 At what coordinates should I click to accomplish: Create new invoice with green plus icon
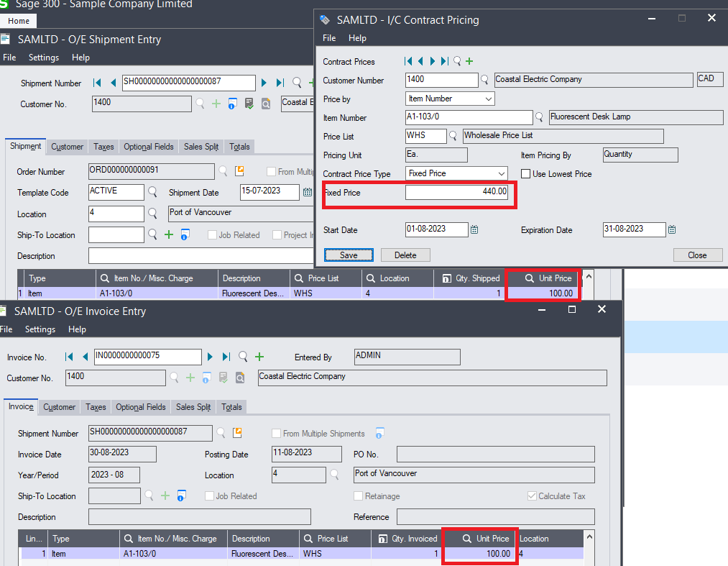pyautogui.click(x=259, y=357)
